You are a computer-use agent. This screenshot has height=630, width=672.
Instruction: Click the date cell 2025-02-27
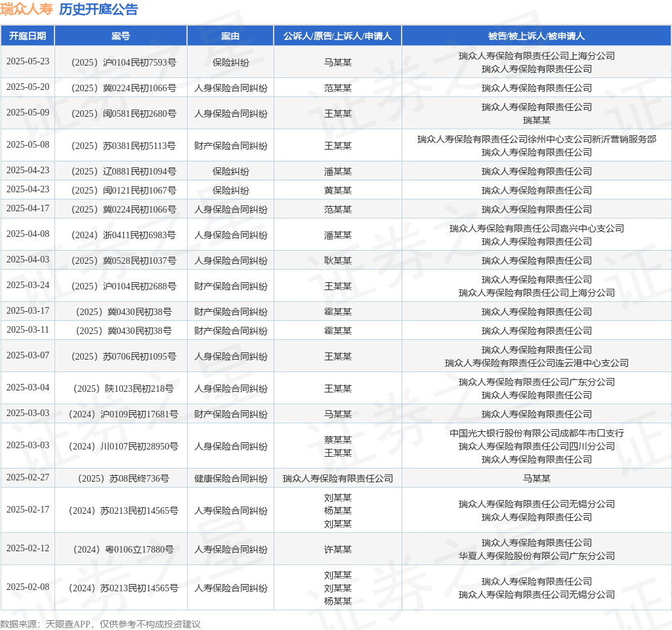[x=28, y=478]
